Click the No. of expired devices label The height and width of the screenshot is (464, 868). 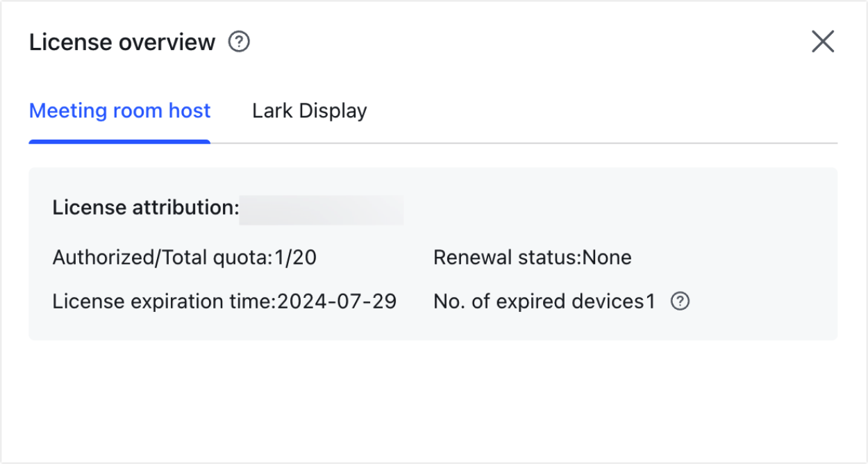point(540,301)
